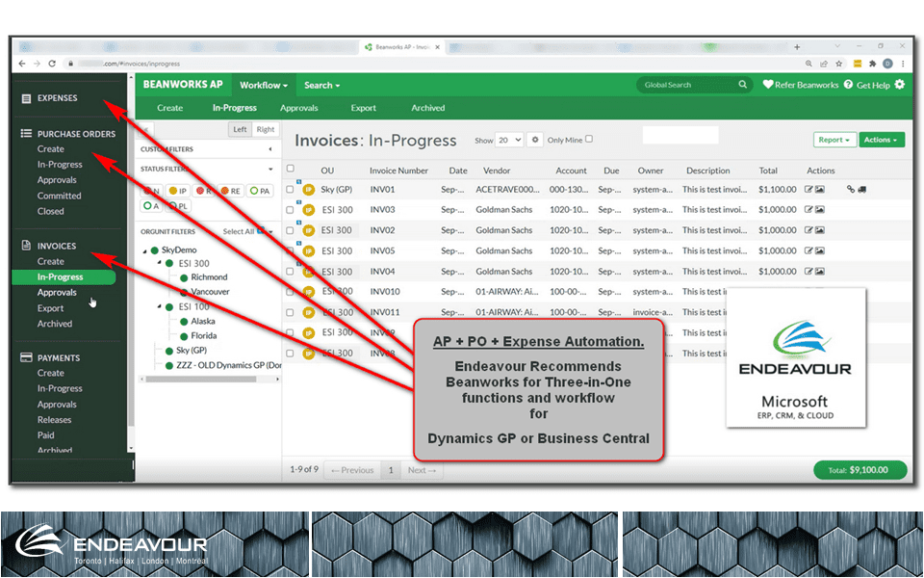Click the Left panel position button
This screenshot has width=924, height=578.
click(240, 130)
